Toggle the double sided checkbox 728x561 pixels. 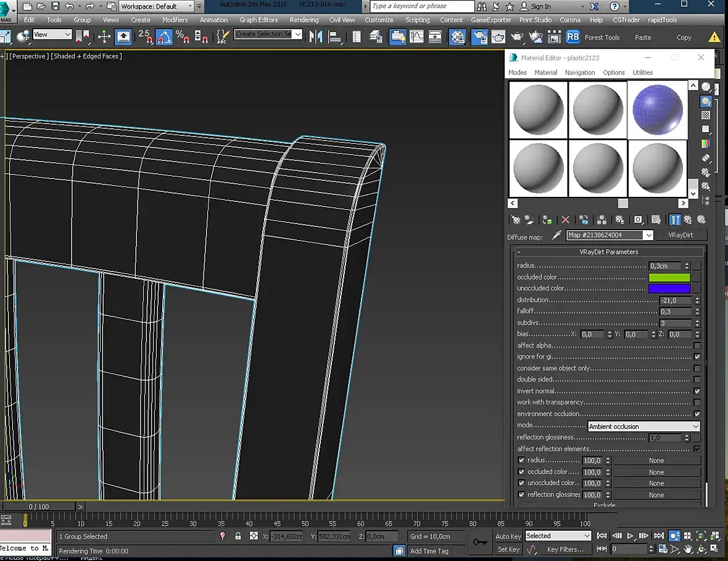tap(697, 380)
